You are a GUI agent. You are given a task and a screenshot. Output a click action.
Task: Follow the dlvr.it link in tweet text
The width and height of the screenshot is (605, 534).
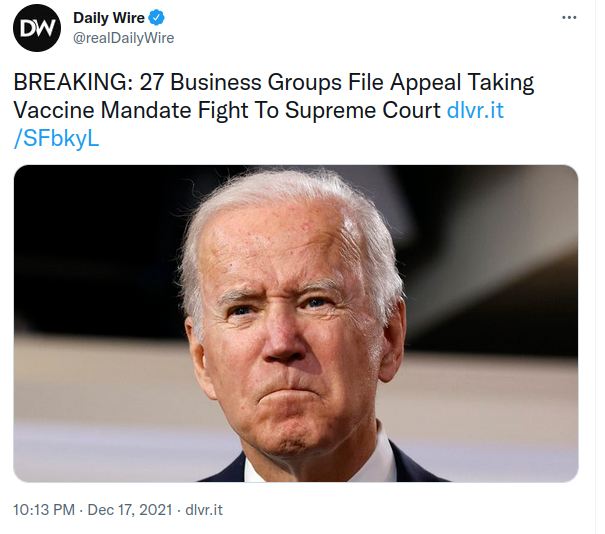click(x=475, y=110)
